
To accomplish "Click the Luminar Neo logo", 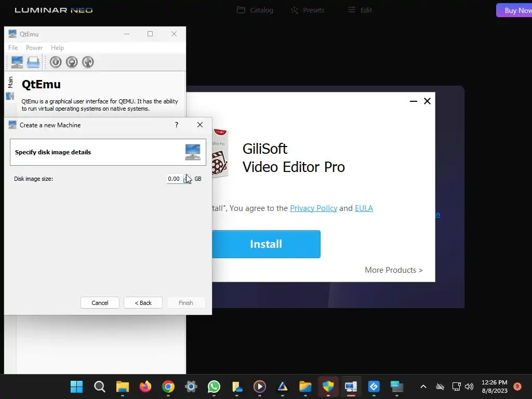I will point(54,10).
